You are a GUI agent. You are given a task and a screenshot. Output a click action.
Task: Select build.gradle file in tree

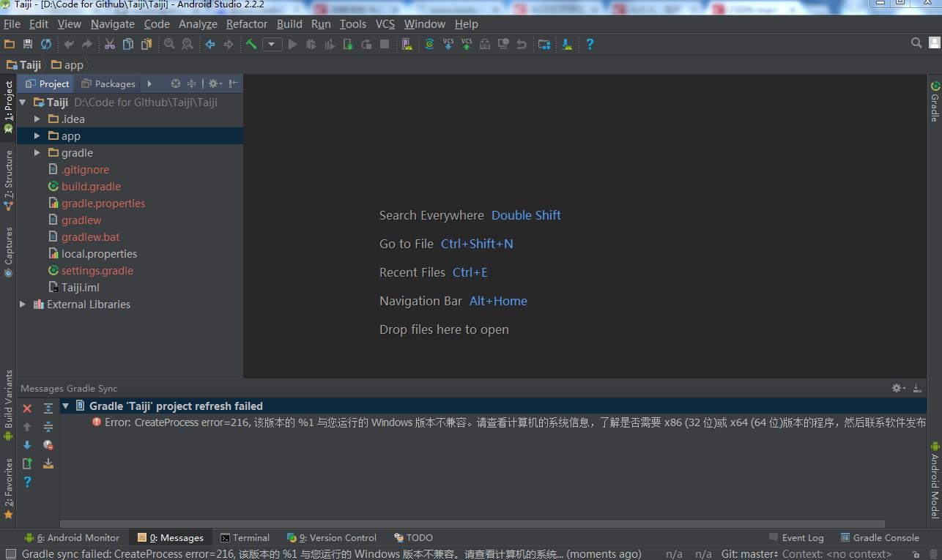91,186
